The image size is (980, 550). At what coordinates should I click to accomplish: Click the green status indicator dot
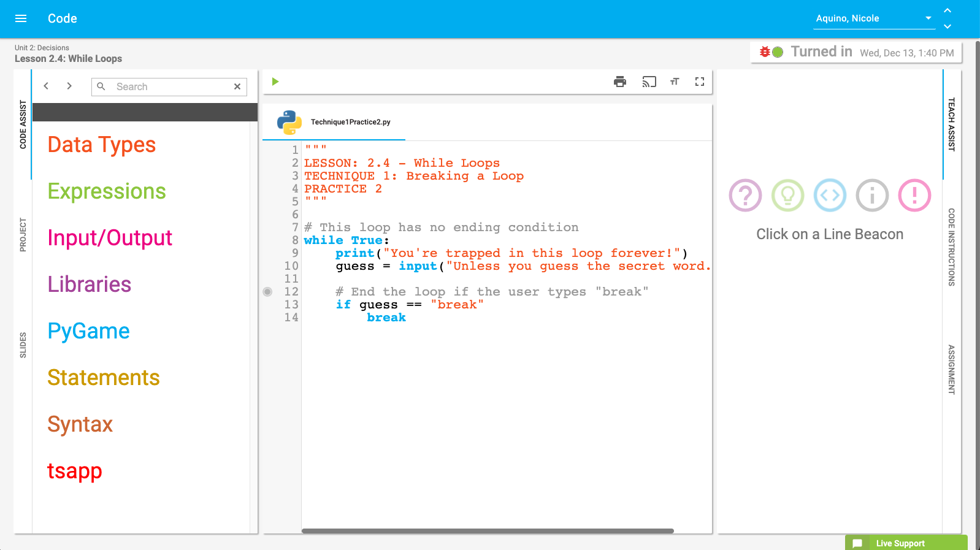pyautogui.click(x=778, y=52)
